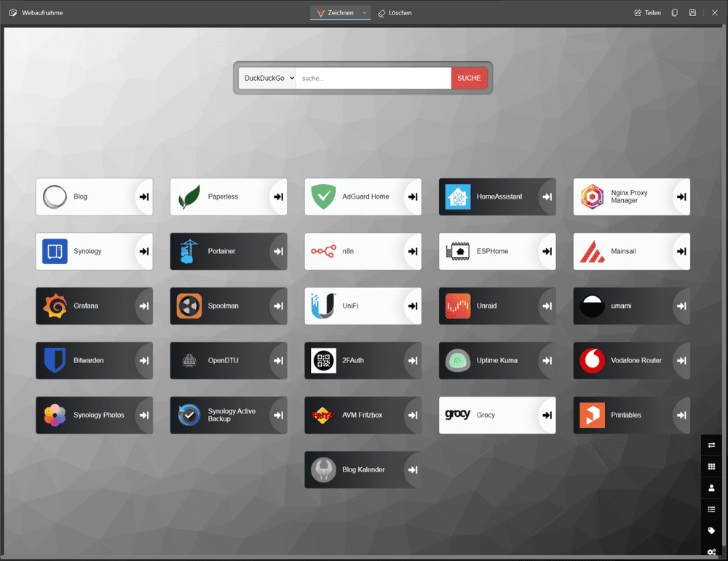Open the Nginx Proxy Manager hexagon icon
This screenshot has height=561, width=728.
point(592,196)
